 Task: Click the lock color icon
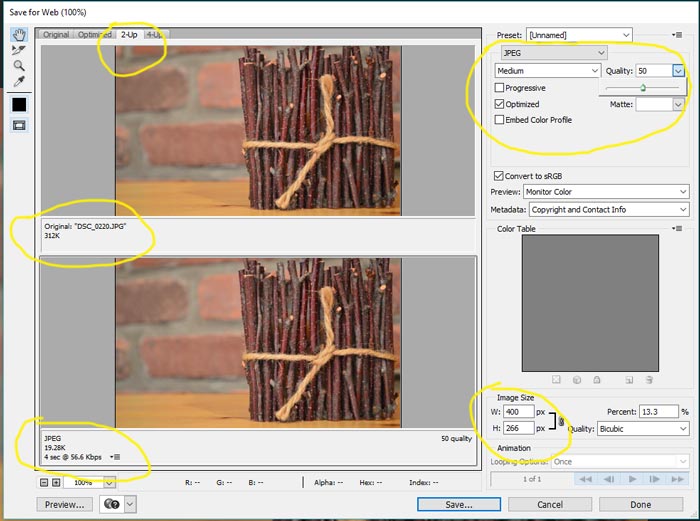tap(597, 379)
